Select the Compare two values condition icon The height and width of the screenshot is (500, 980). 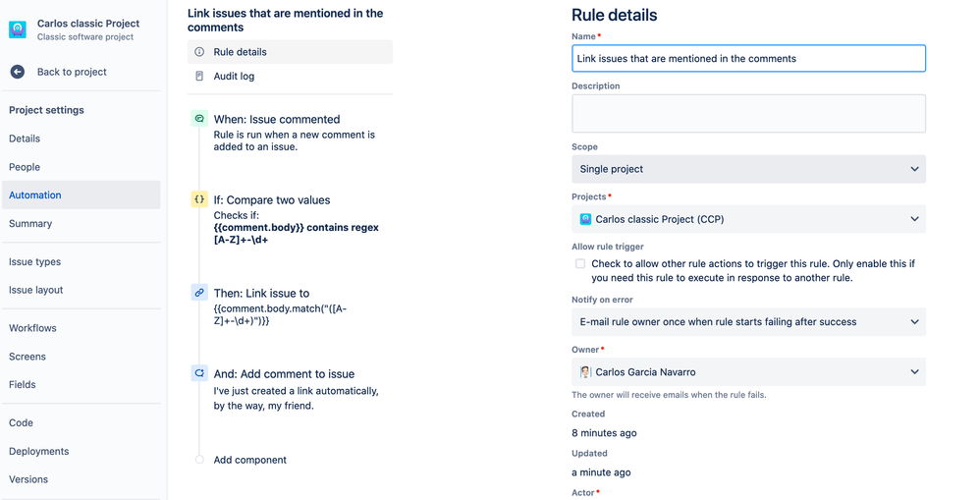pyautogui.click(x=199, y=199)
